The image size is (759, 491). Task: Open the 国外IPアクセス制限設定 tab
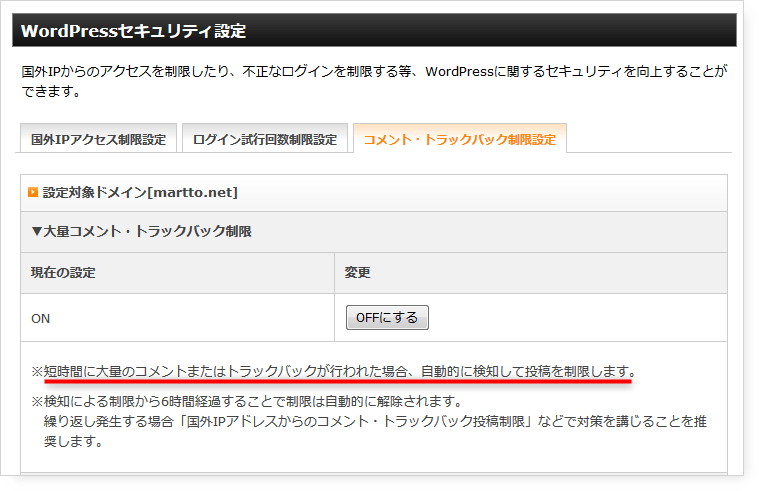(98, 139)
